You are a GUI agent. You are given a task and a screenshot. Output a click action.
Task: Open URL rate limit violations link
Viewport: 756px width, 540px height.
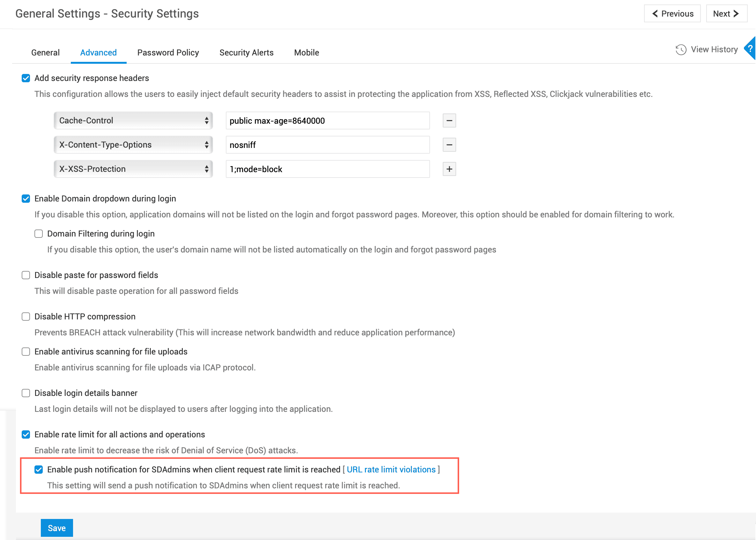point(391,470)
